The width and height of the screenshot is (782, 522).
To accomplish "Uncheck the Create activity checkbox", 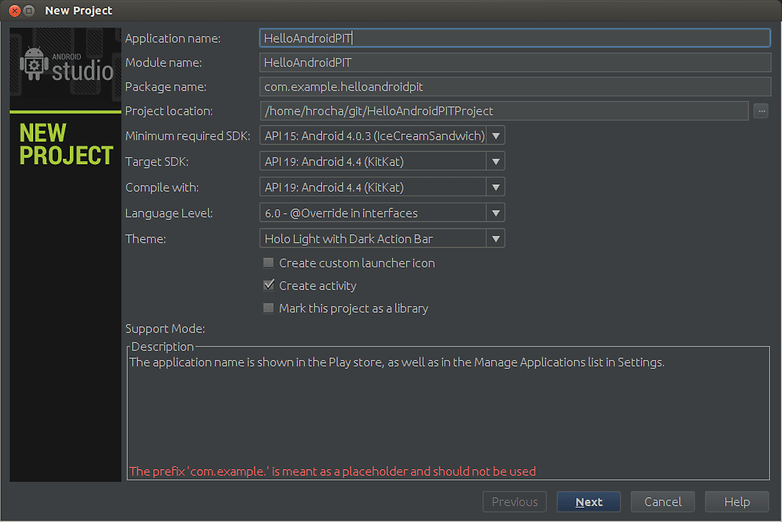I will coord(268,285).
